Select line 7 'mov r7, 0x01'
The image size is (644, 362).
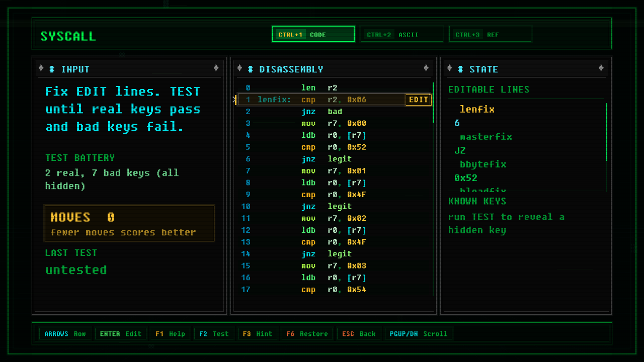[335, 171]
